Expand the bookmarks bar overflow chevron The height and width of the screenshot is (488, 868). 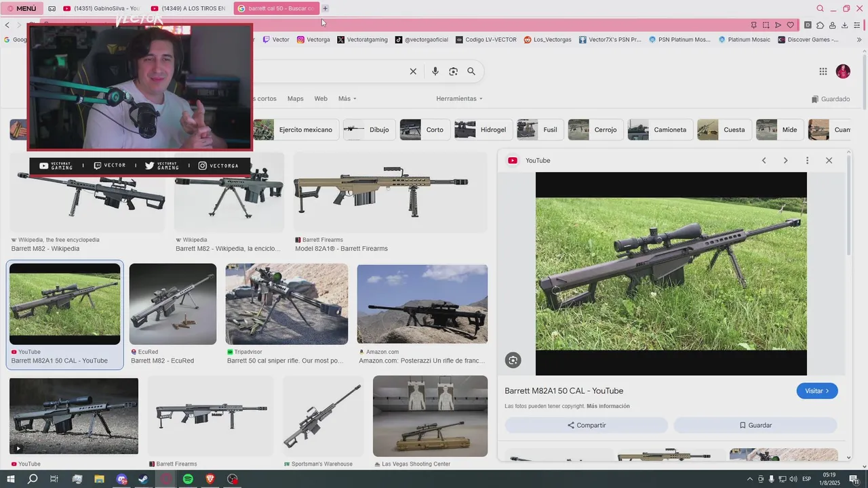click(859, 39)
